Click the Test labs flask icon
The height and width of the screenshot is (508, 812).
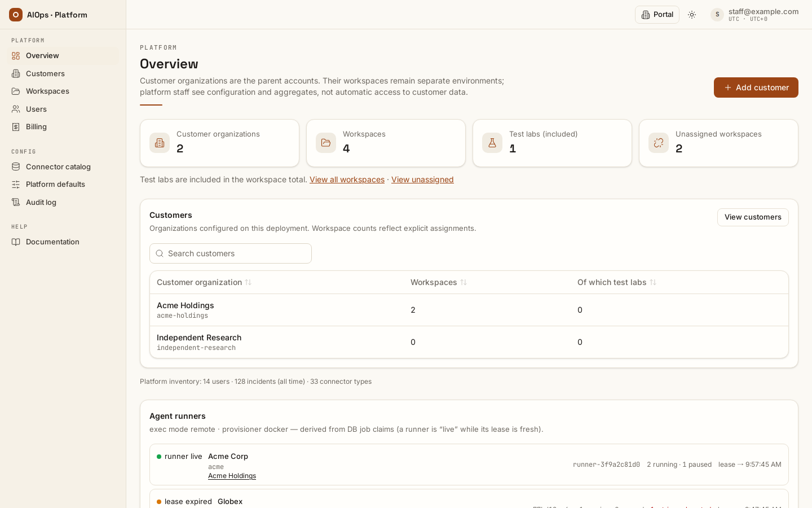point(492,143)
